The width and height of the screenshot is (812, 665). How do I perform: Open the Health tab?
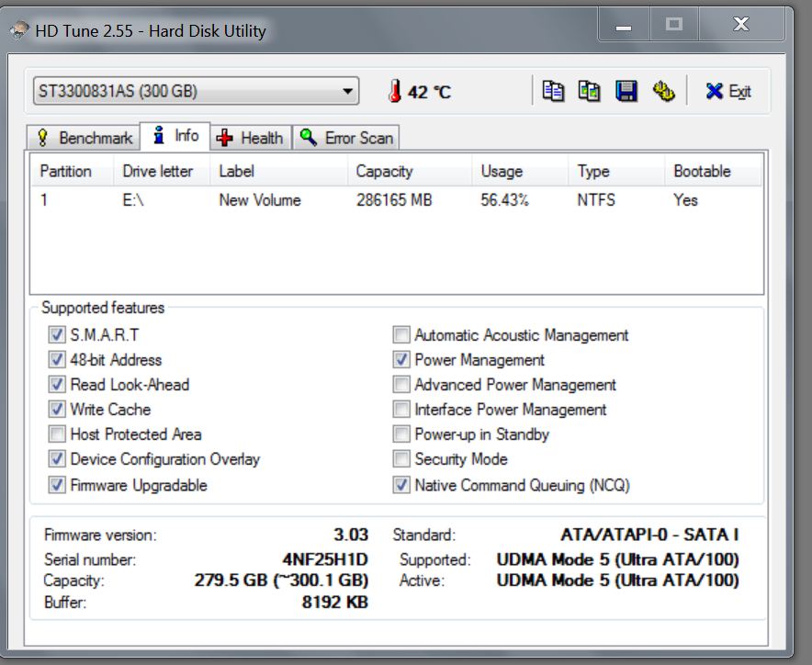[x=250, y=138]
